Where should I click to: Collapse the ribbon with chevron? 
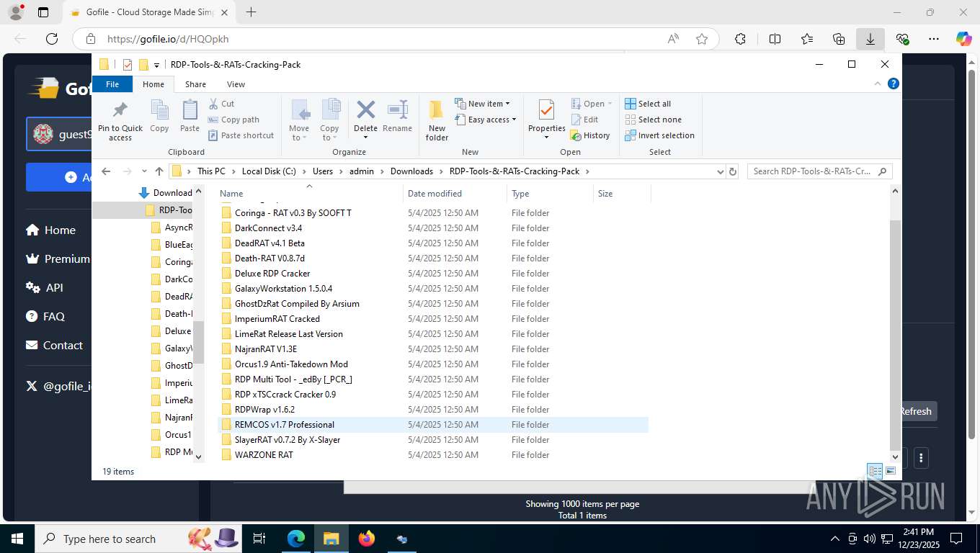(878, 84)
